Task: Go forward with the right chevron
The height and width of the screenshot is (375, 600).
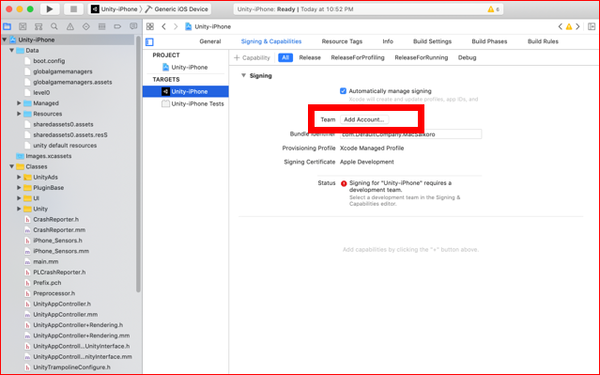Action: [x=176, y=26]
